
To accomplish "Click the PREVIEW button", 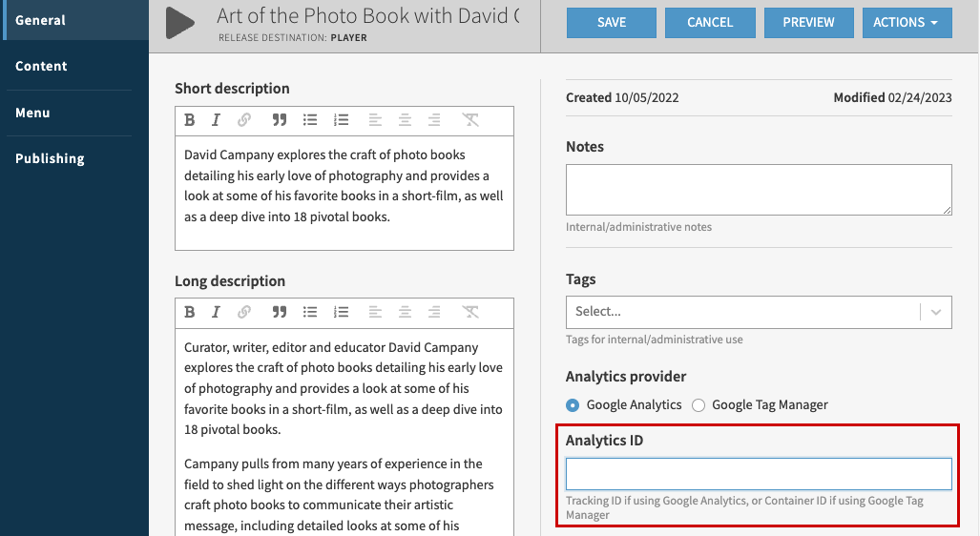I will tap(809, 23).
